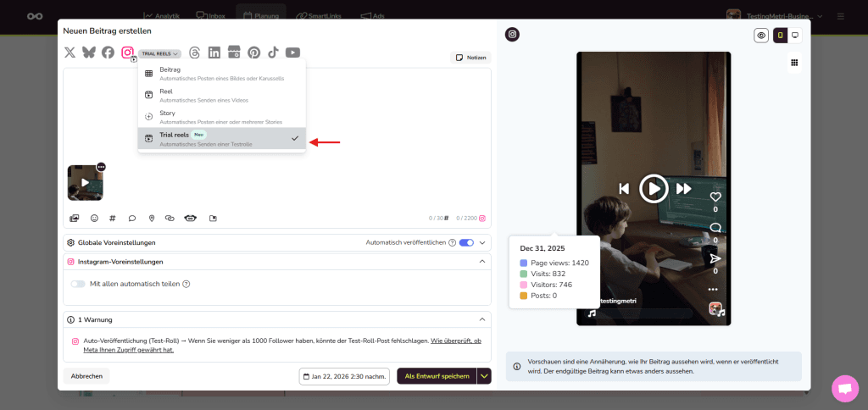Click the three-dot more icon in reel preview
The width and height of the screenshot is (868, 410).
713,290
